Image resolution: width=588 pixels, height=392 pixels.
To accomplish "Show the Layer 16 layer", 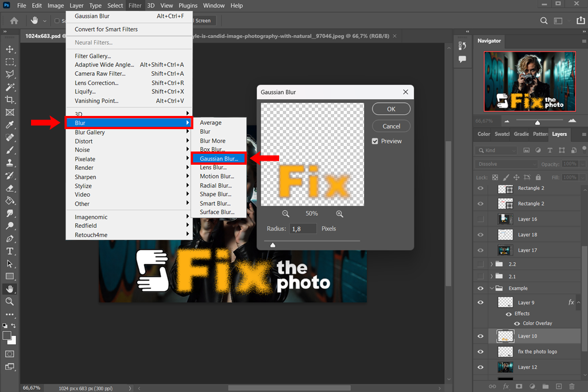I will coord(481,219).
